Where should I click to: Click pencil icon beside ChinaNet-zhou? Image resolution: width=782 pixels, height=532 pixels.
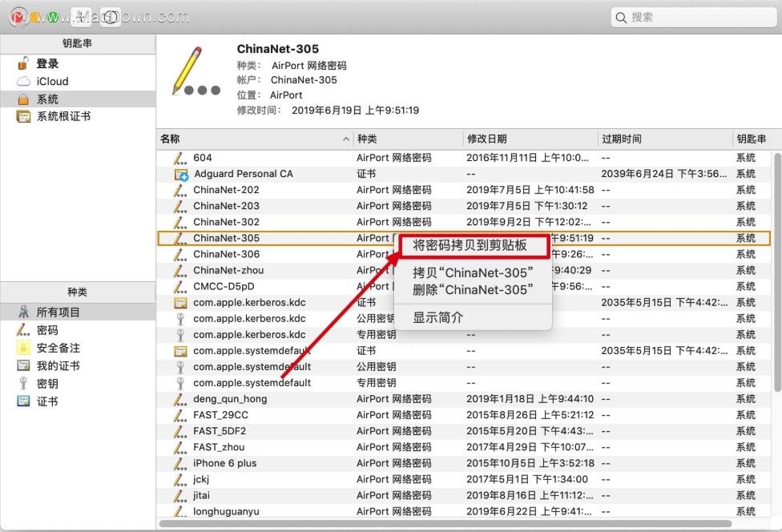179,270
